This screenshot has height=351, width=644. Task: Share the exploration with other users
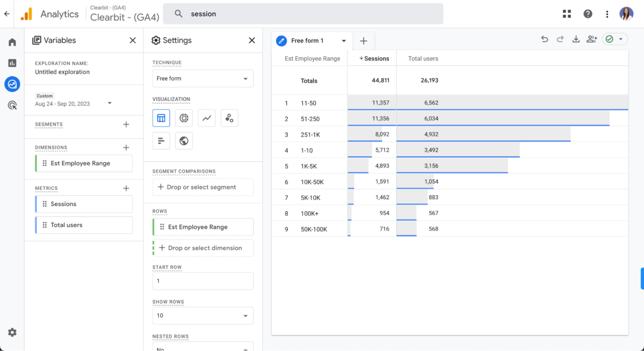point(592,39)
